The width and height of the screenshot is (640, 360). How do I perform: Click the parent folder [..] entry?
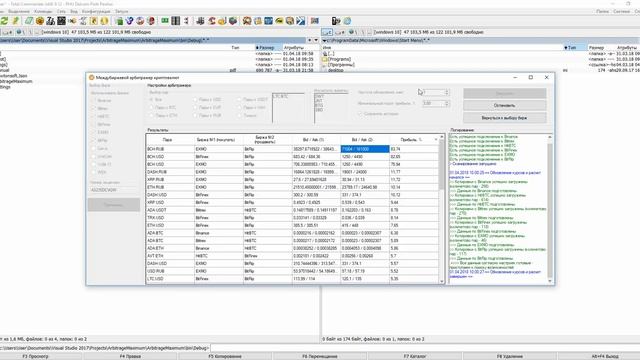click(329, 53)
